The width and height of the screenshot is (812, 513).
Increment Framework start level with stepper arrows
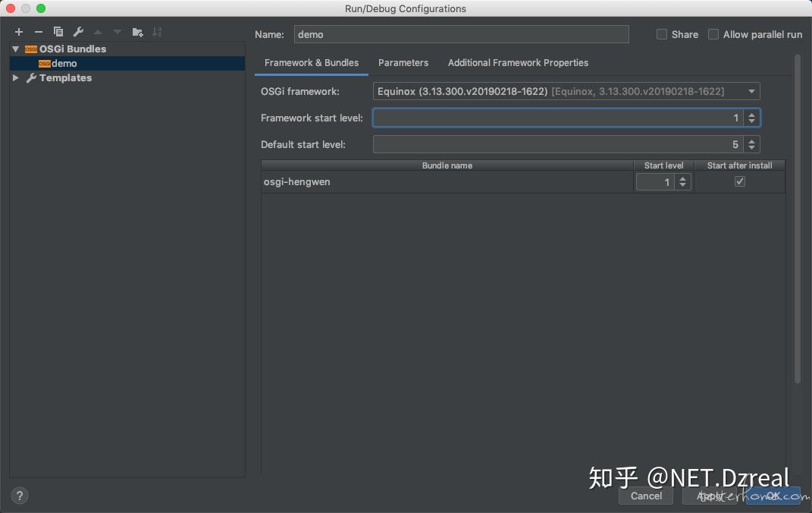tap(751, 118)
